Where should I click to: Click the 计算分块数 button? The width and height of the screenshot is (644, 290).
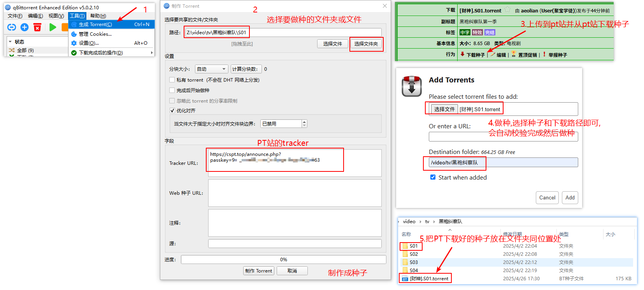click(x=246, y=69)
